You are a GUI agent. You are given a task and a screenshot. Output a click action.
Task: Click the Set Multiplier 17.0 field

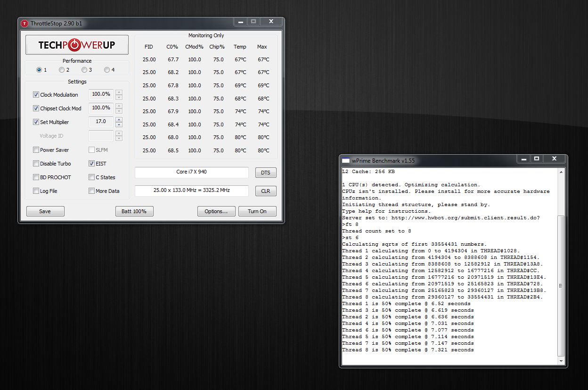coord(101,122)
